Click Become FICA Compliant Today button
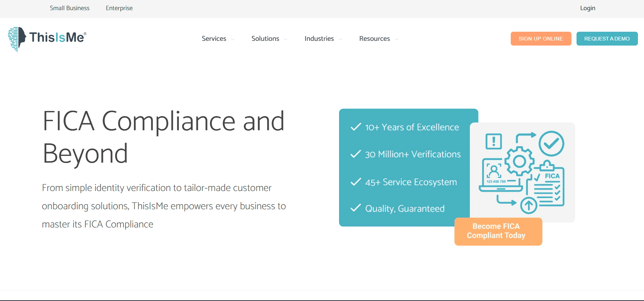Viewport: 644px width, 301px height. click(498, 231)
